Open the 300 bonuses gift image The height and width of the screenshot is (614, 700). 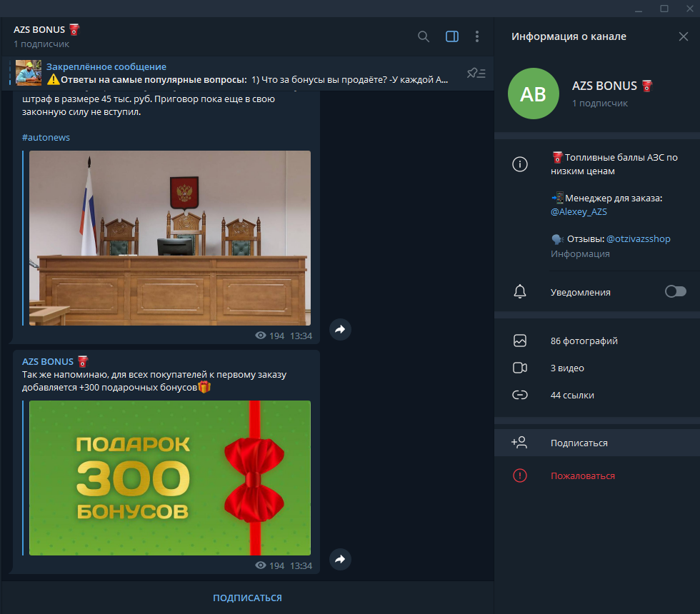170,478
